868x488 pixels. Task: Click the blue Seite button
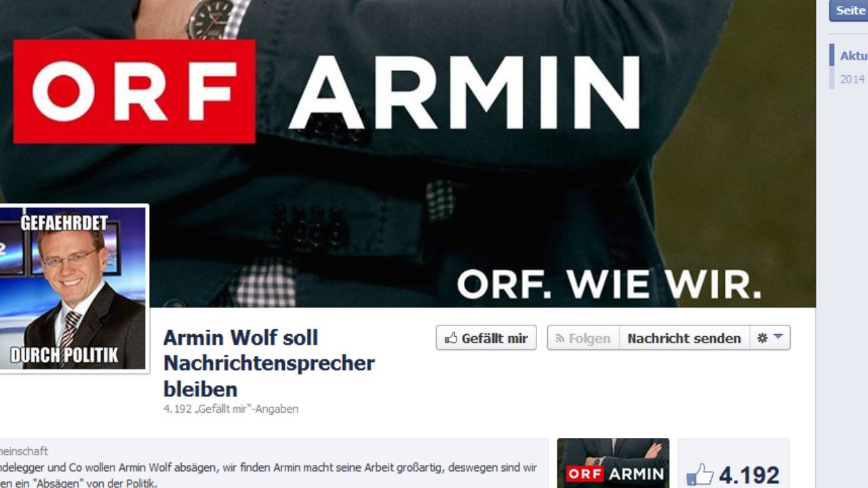849,10
